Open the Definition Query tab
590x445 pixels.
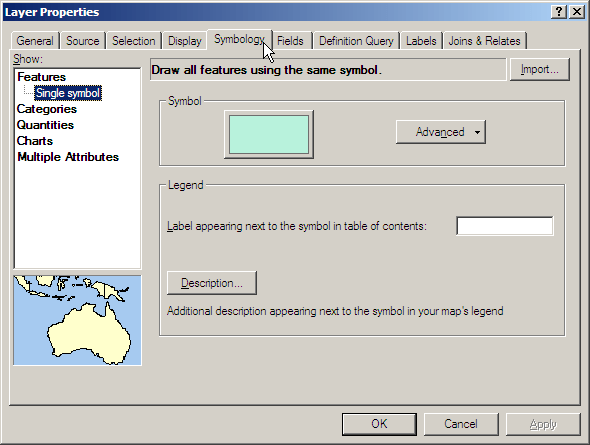pyautogui.click(x=356, y=41)
